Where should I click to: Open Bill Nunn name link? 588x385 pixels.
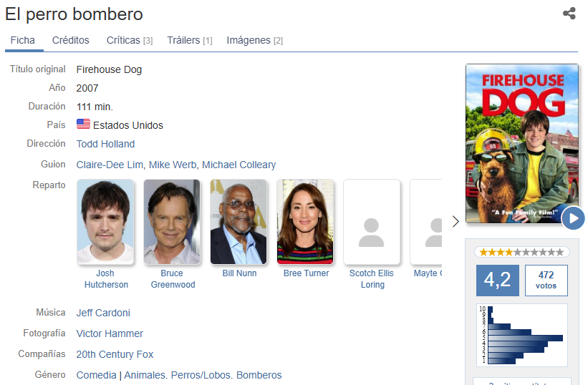coord(239,273)
